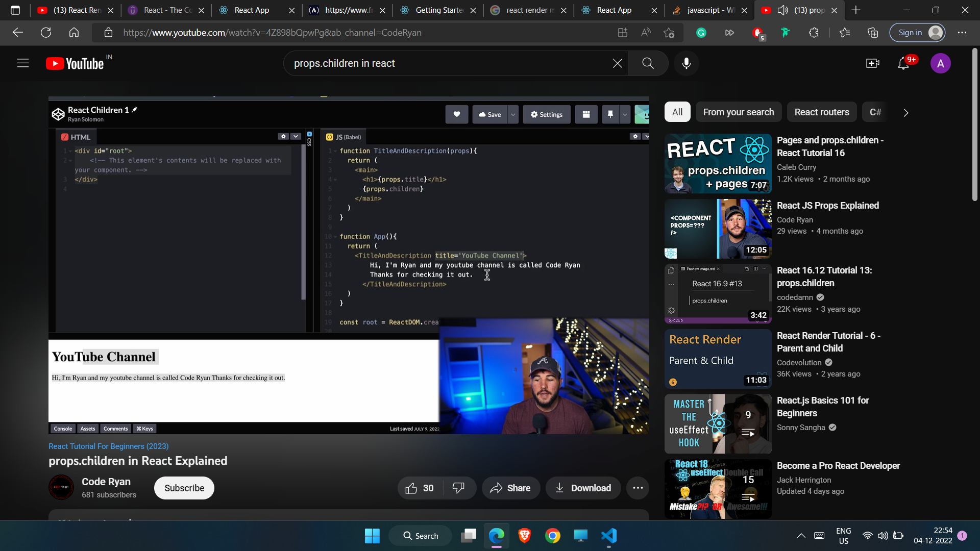Go to the YouTube home logo

(75, 63)
